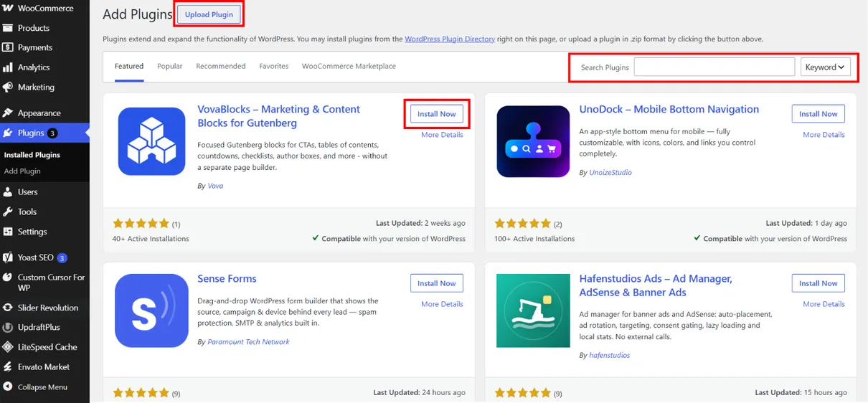Click the Appearance paintbrush icon
Image resolution: width=868 pixels, height=403 pixels.
tap(7, 113)
